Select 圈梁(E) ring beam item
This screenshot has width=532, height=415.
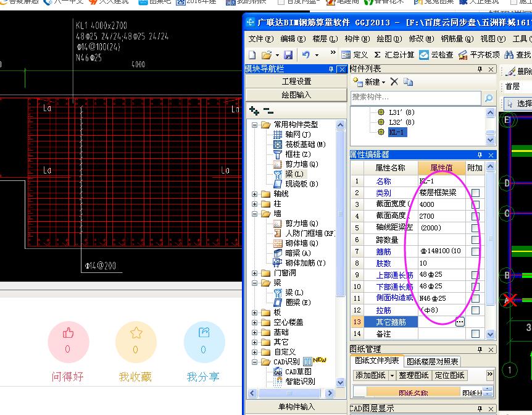pyautogui.click(x=292, y=302)
